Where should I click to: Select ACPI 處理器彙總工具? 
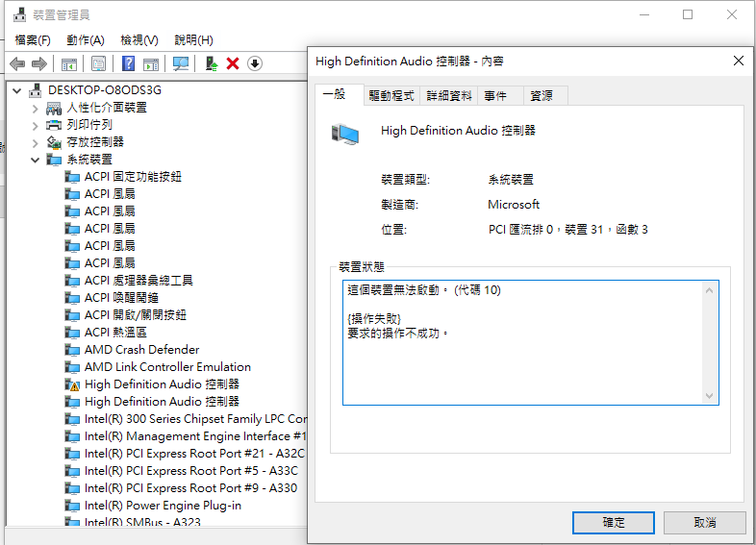click(139, 281)
